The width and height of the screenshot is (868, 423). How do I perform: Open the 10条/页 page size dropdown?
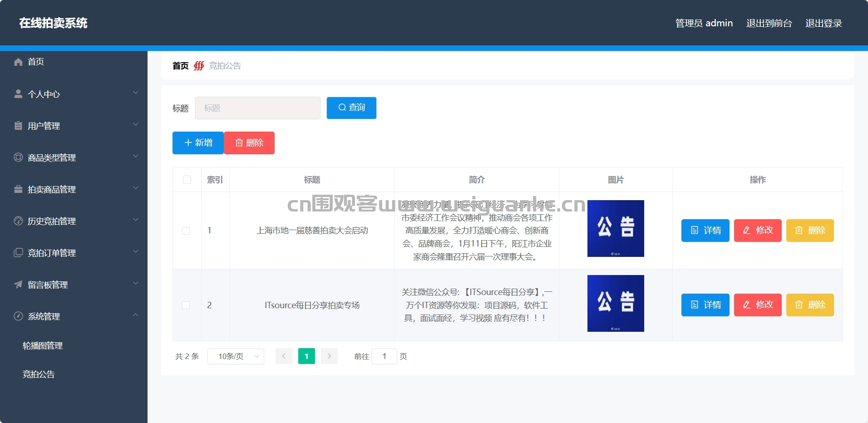(236, 356)
